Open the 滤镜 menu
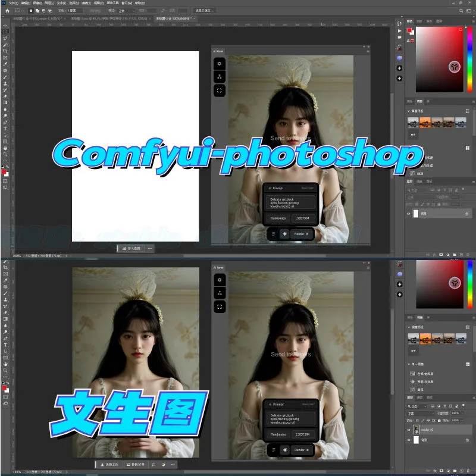The width and height of the screenshot is (476, 476). [x=84, y=4]
